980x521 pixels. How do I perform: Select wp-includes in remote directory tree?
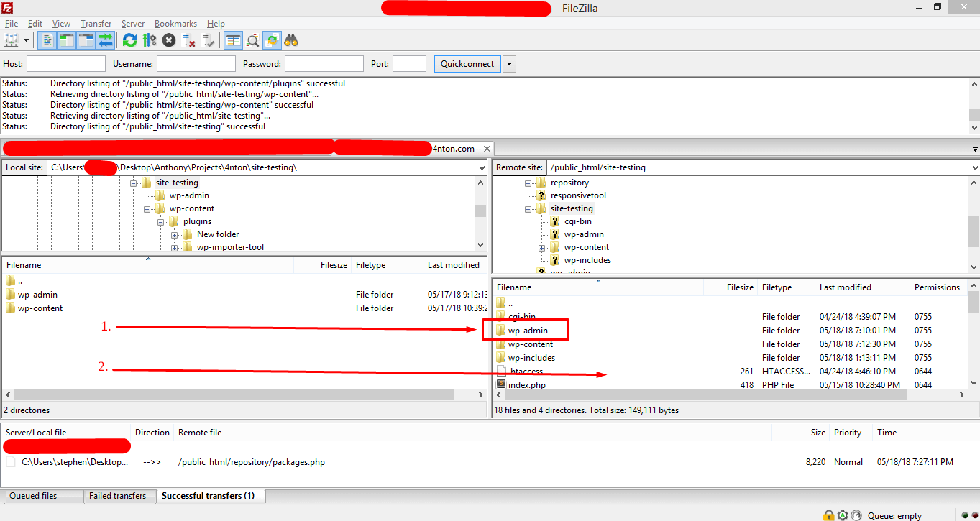[587, 260]
